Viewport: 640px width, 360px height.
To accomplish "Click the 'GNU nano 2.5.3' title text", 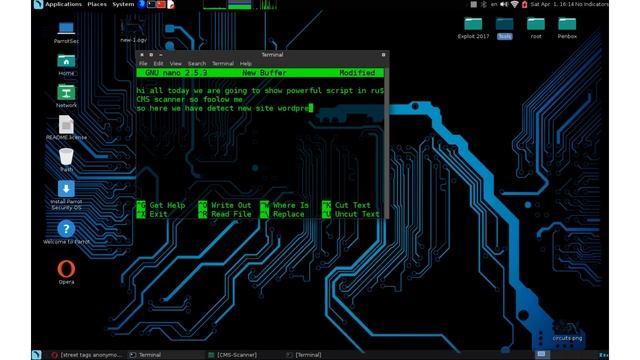I will coord(176,73).
